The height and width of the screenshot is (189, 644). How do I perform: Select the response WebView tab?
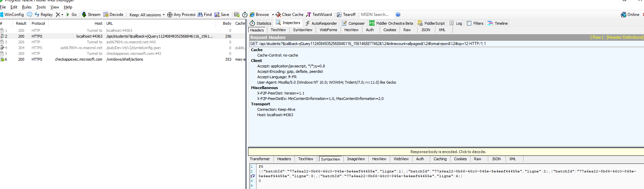[401, 159]
